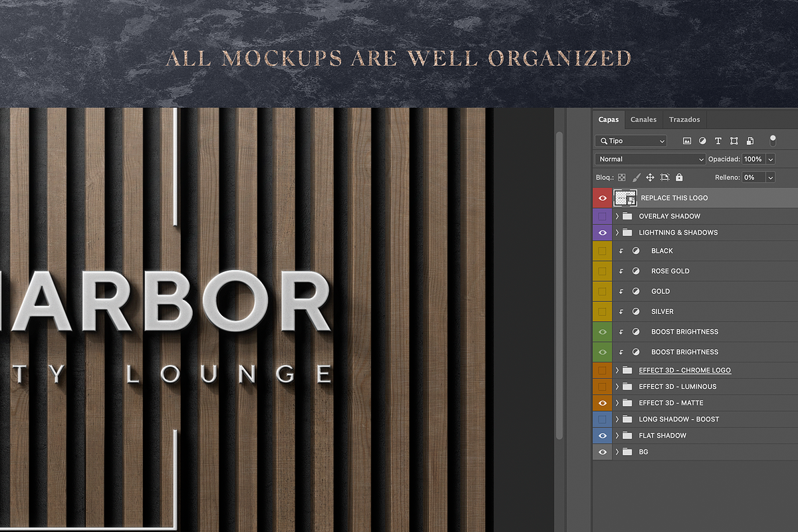Click the smart object filter icon
This screenshot has width=798, height=532.
pos(750,141)
